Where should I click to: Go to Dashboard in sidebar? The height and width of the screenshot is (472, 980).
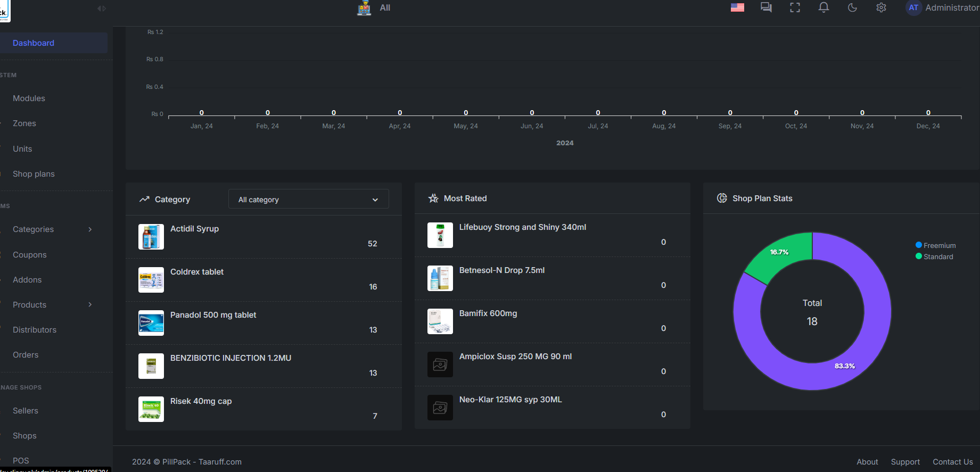[x=34, y=43]
